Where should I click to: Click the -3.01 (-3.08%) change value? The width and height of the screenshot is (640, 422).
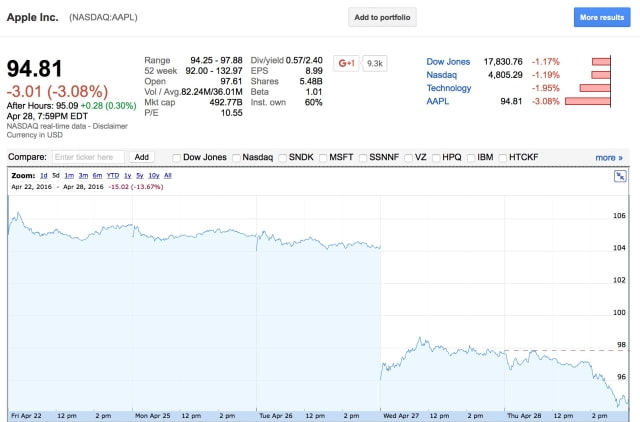58,91
